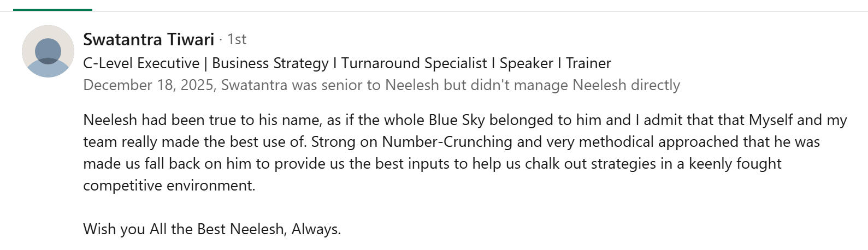Viewport: 868px width, 250px height.
Task: Click the word "Always." at the end
Action: [x=316, y=229]
